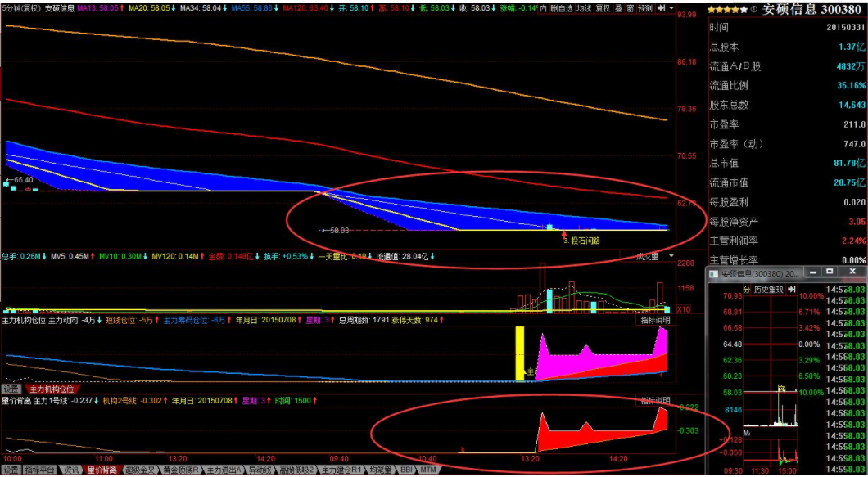
Task: Click the 股东总数 value 14,643
Action: 852,106
